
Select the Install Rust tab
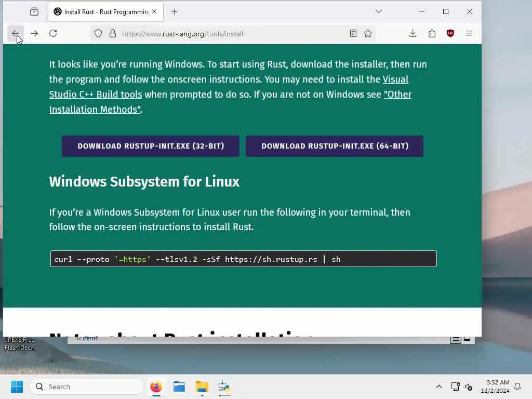(x=105, y=12)
